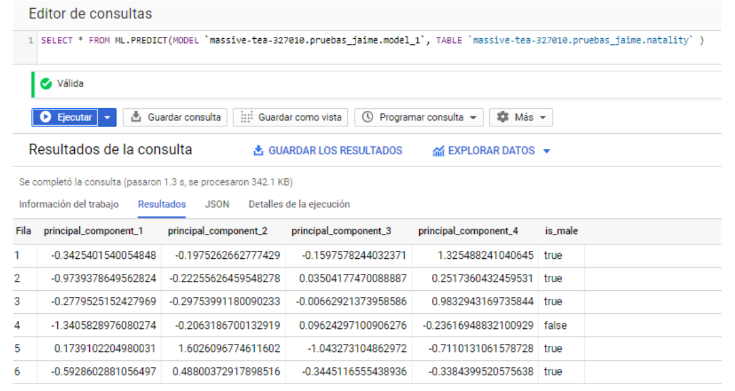Click the green Válida check icon

click(x=46, y=84)
